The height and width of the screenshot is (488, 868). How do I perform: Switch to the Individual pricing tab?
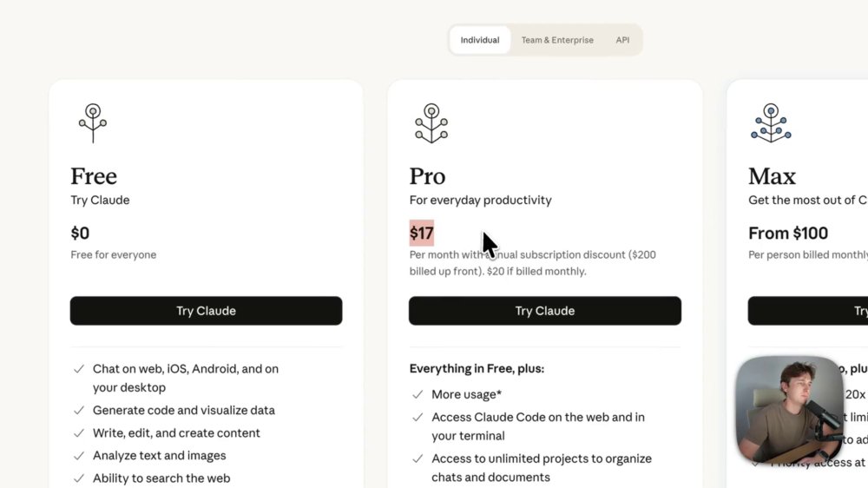(x=480, y=40)
